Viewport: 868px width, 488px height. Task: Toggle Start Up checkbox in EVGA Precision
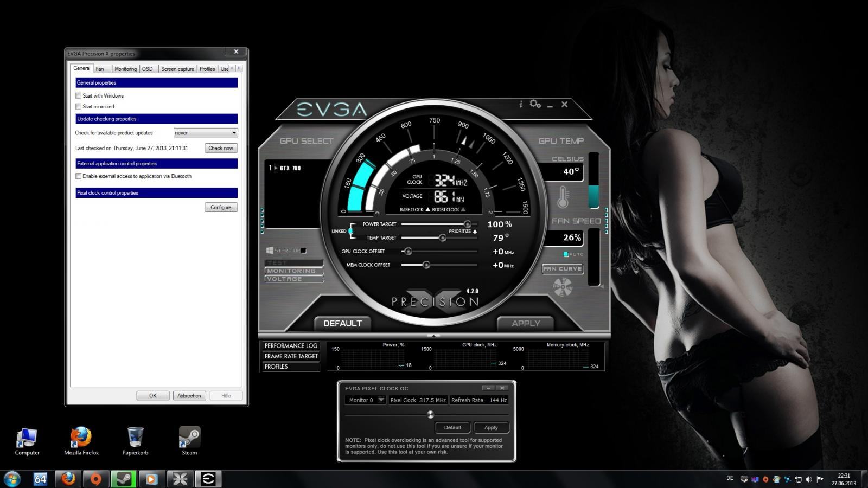pyautogui.click(x=304, y=251)
